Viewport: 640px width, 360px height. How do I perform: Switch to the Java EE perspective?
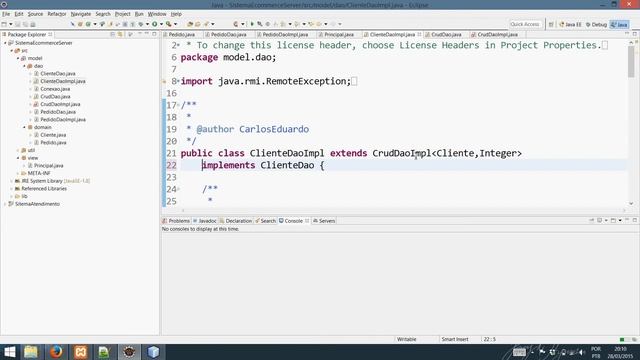570,24
